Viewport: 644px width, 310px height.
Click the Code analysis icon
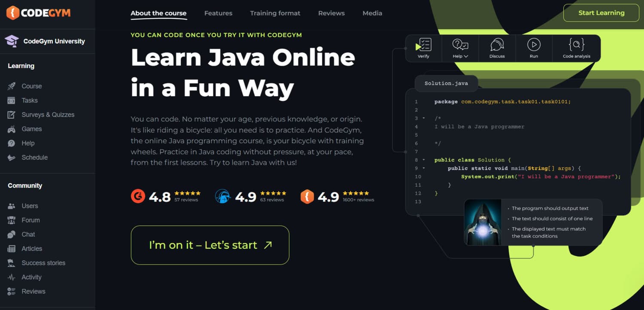tap(577, 44)
